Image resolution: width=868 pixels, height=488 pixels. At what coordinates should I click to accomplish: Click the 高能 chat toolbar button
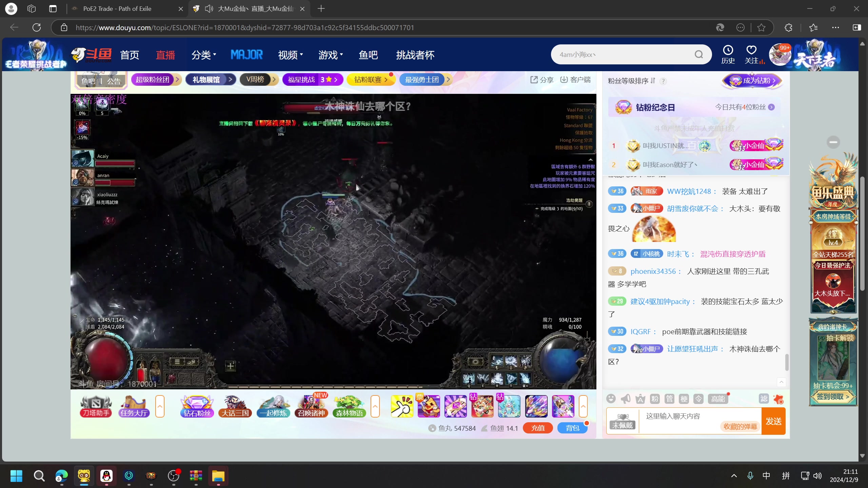point(718,399)
